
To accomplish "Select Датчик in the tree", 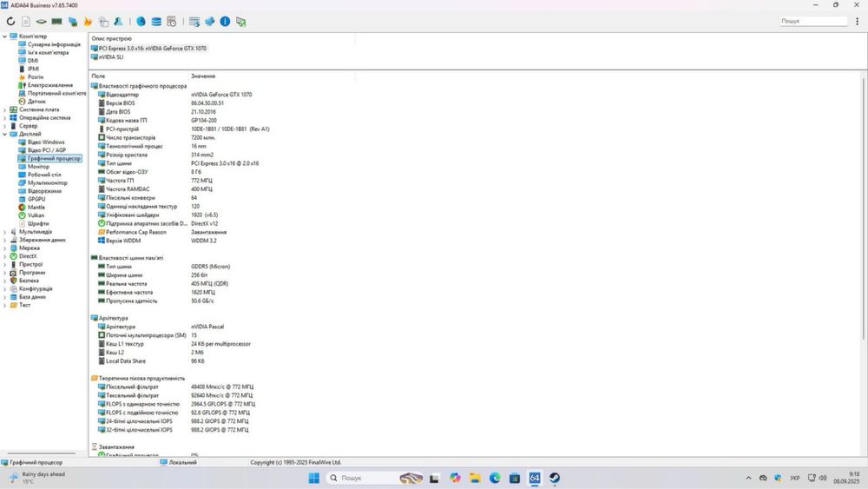I will 36,102.
